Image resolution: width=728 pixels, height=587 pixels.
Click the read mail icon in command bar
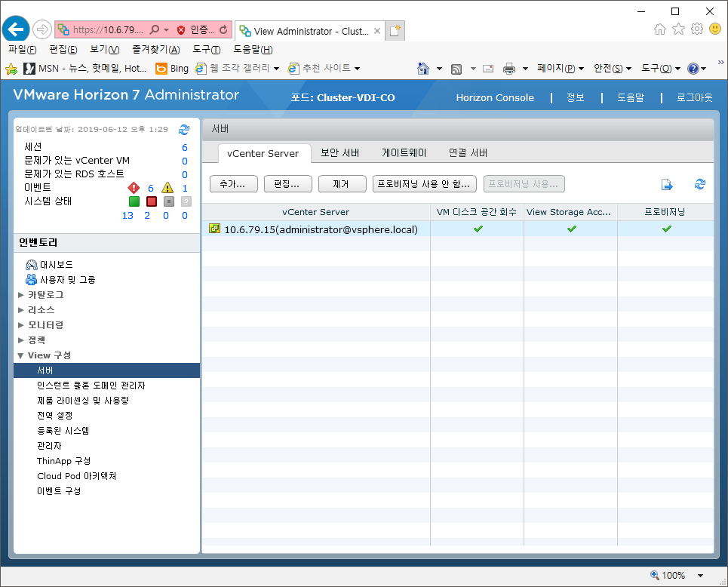pyautogui.click(x=488, y=69)
